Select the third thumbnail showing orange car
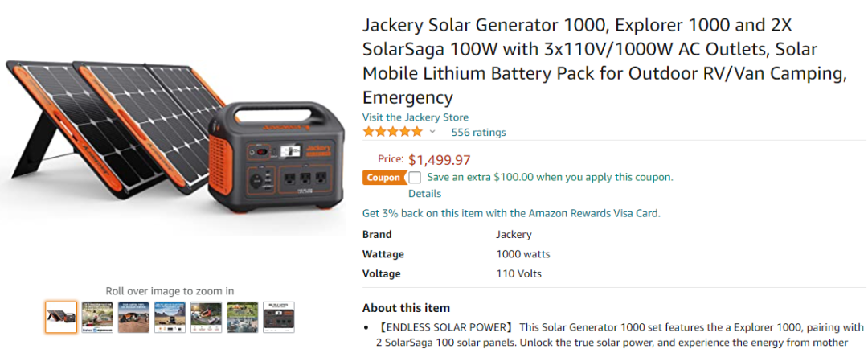The width and height of the screenshot is (868, 349). [x=133, y=317]
